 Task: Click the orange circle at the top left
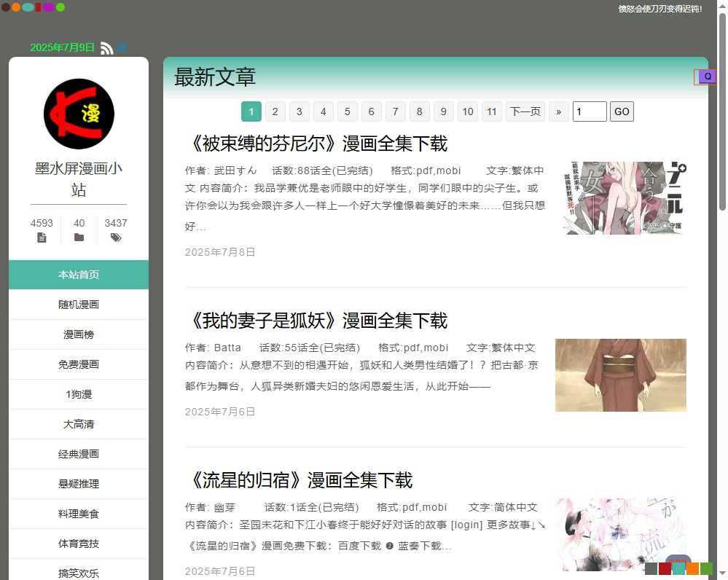tap(17, 7)
